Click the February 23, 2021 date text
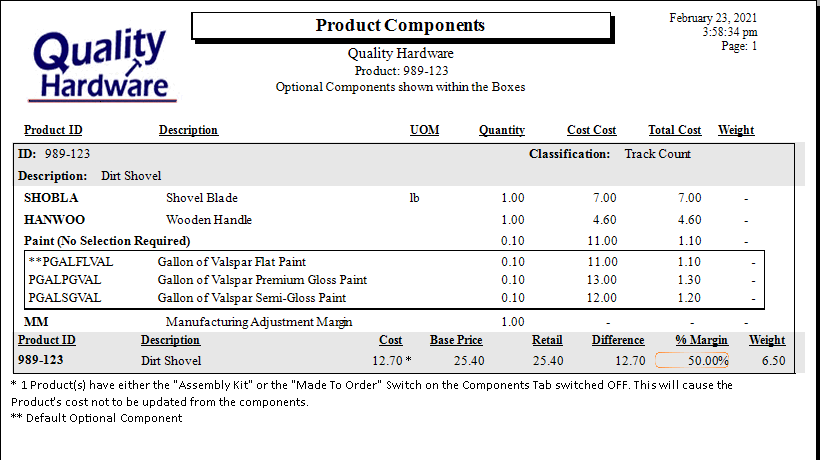Screen dimensions: 820x460 pos(713,18)
